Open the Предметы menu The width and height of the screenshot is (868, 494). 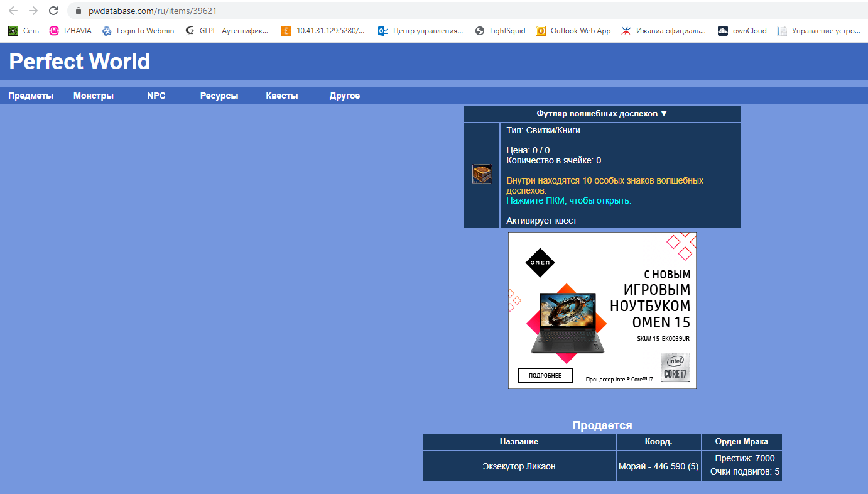31,96
